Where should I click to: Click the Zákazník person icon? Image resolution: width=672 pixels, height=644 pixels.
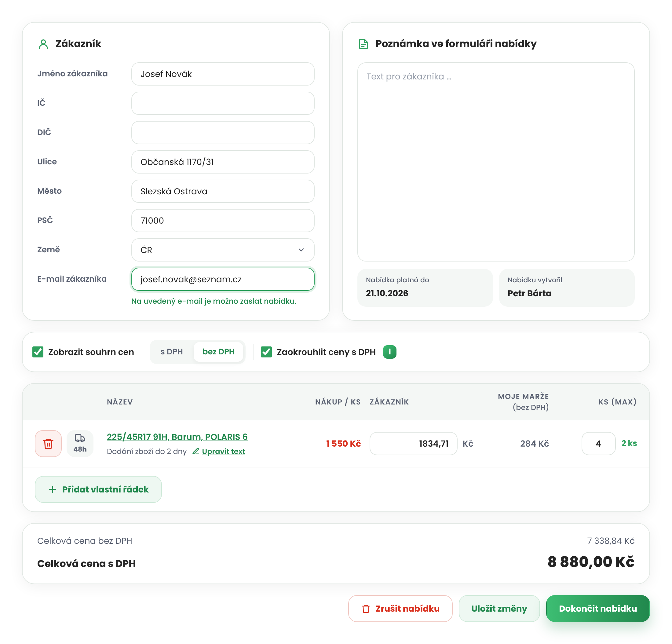[43, 44]
